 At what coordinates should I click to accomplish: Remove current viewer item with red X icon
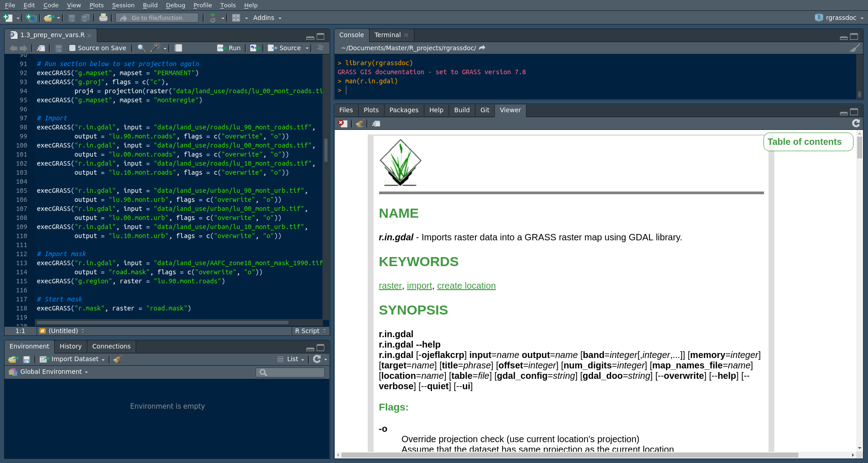[343, 124]
